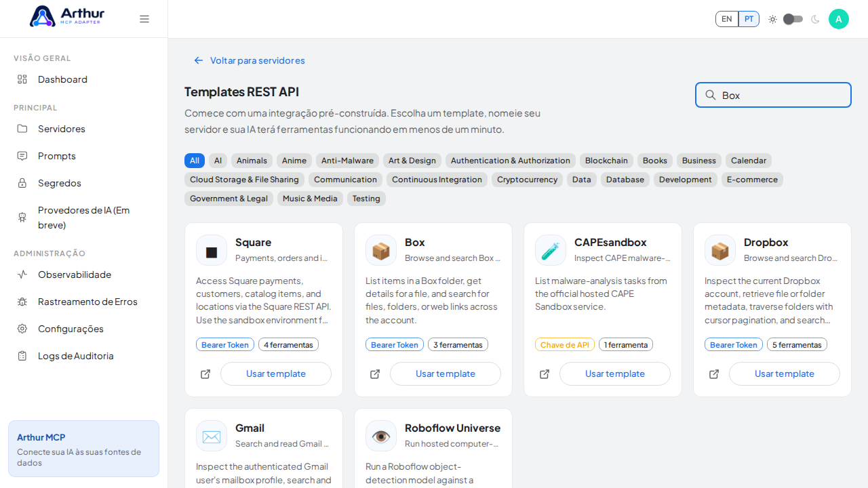Screen dimensions: 868x488
Task: Click the Square template icon
Action: [212, 250]
